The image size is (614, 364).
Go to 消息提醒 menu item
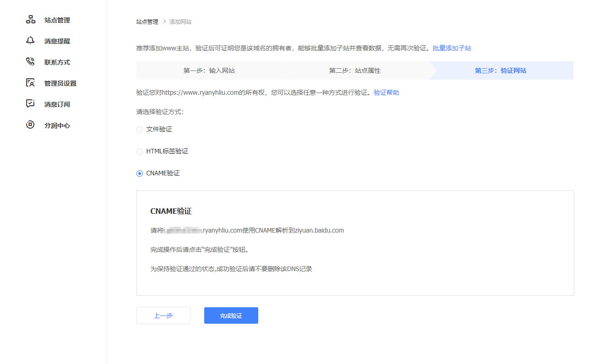[x=57, y=41]
